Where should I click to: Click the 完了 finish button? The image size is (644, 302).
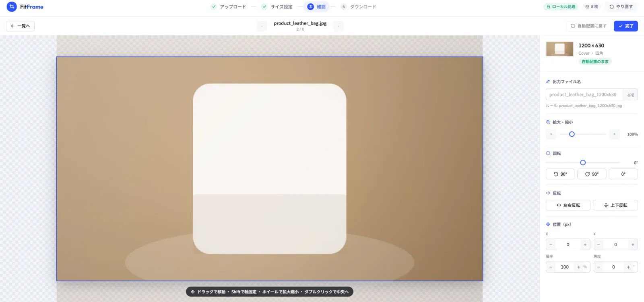(626, 26)
